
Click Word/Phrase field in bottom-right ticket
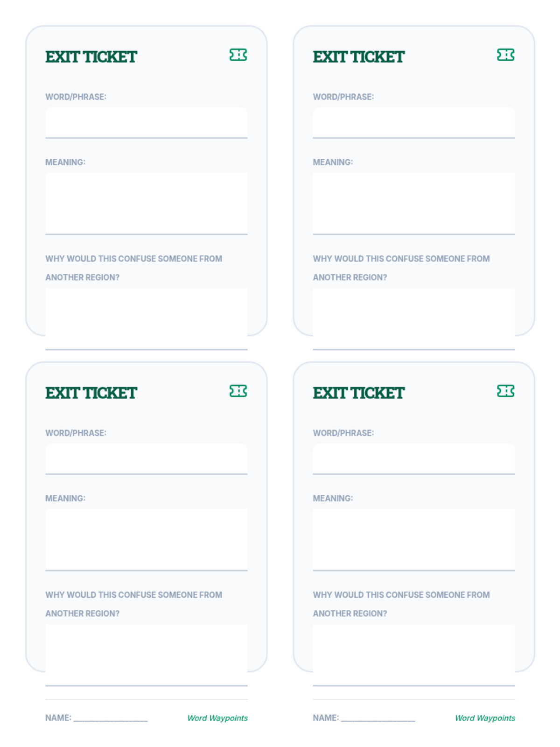(x=414, y=459)
